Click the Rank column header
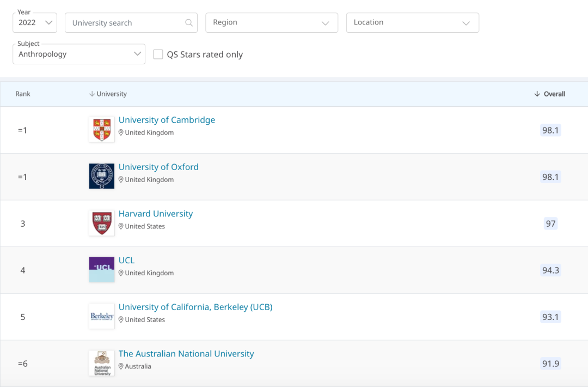588x387 pixels. pyautogui.click(x=23, y=94)
